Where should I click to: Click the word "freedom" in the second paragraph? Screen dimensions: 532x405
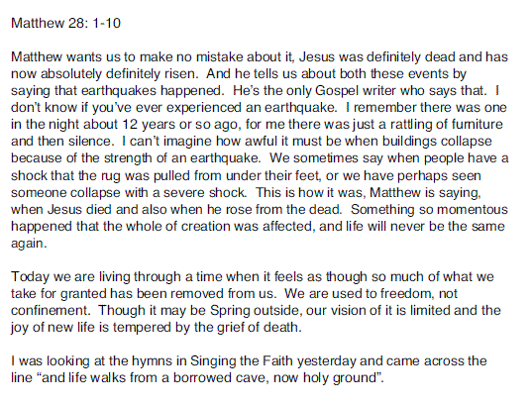click(407, 294)
